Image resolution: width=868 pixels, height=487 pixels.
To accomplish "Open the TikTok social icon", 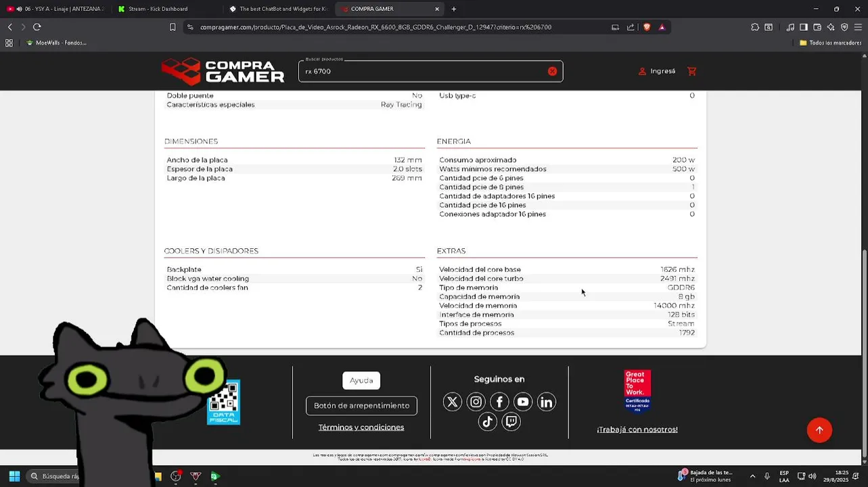I will click(x=488, y=422).
